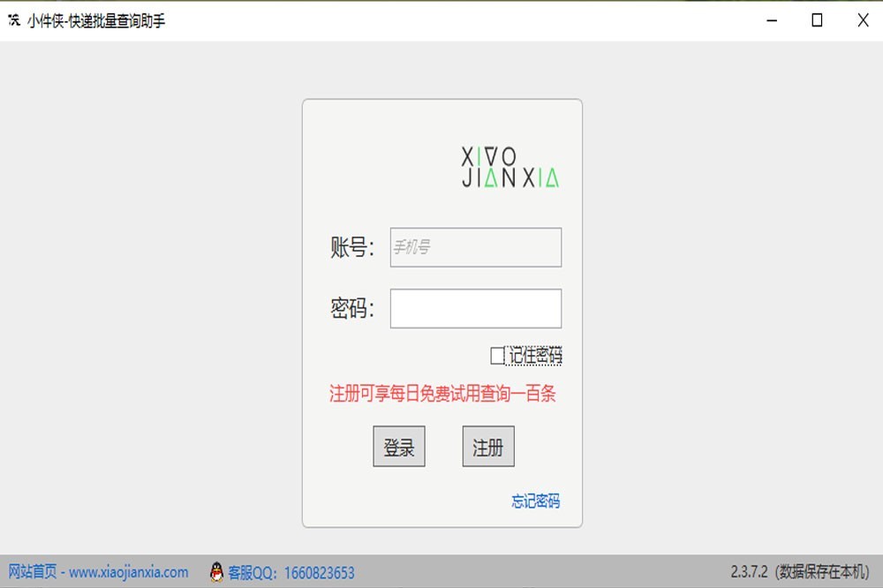The image size is (883, 588).
Task: Close the 小件侠 window
Action: pyautogui.click(x=863, y=20)
